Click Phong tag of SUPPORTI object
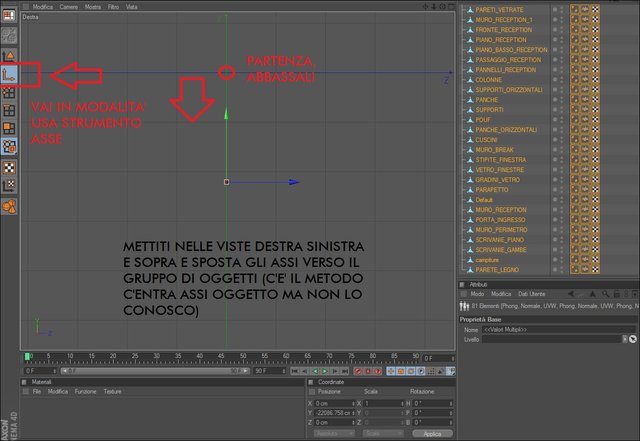 (575, 109)
